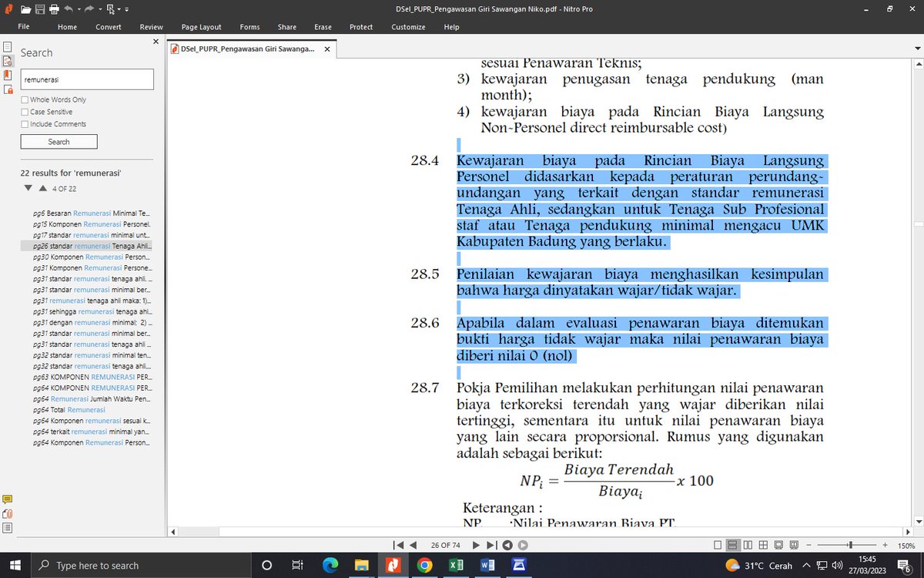Switch to the Convert ribbon tab
The height and width of the screenshot is (578, 924).
(x=109, y=27)
